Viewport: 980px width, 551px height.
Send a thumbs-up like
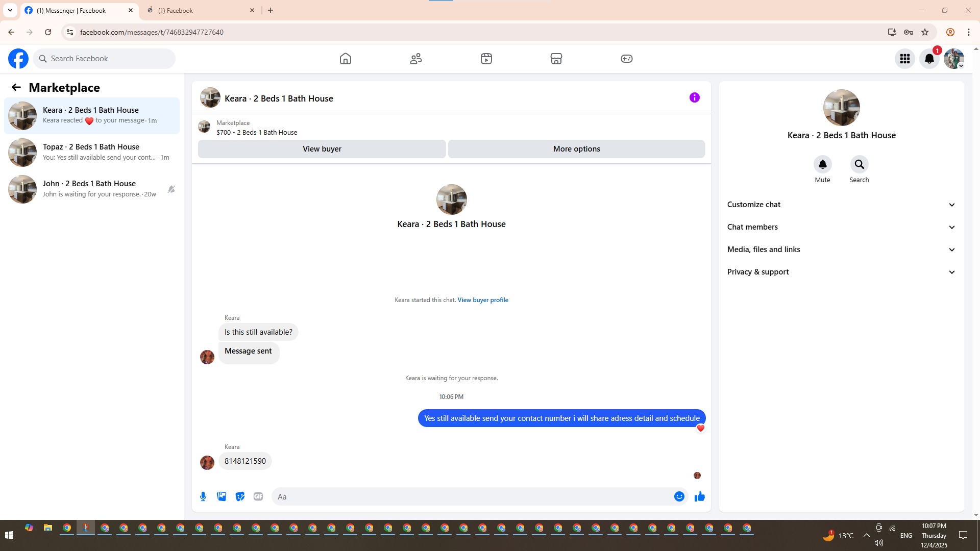[699, 496]
